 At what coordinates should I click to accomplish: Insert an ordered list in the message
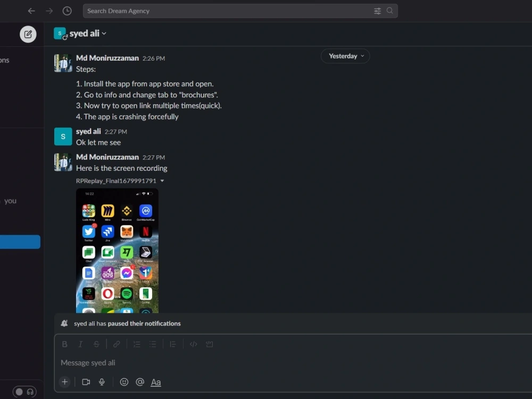tap(137, 344)
